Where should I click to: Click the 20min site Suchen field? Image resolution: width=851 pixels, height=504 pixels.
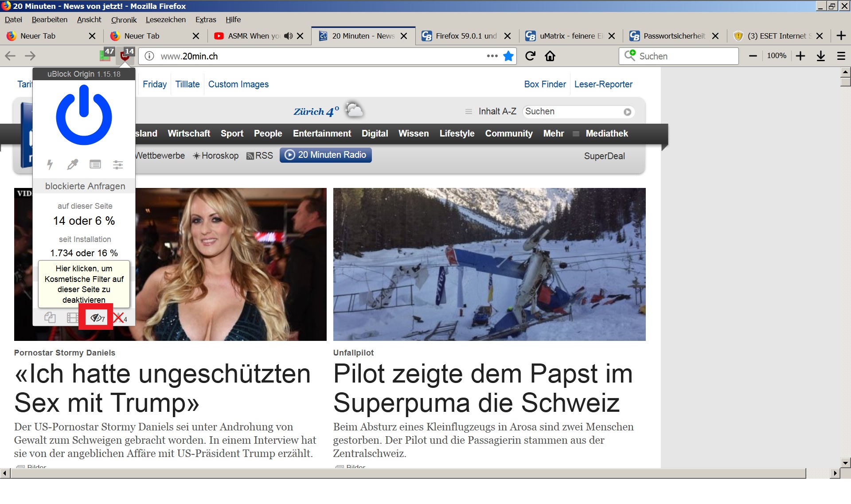point(572,112)
